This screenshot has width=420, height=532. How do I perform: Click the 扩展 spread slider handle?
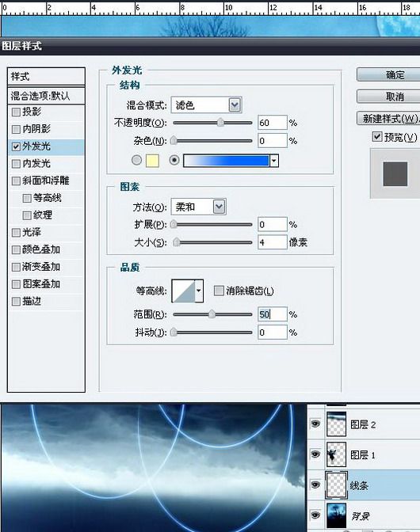pyautogui.click(x=174, y=224)
